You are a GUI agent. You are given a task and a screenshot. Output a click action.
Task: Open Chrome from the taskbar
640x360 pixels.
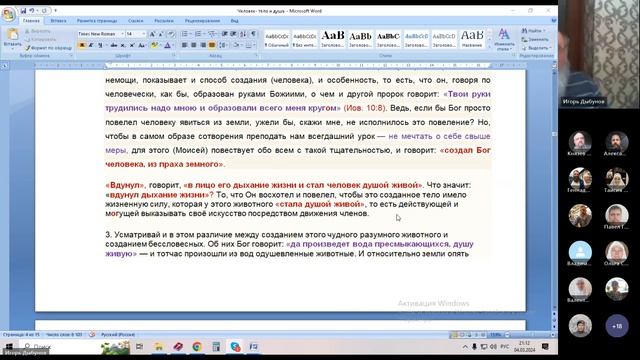[197, 347]
